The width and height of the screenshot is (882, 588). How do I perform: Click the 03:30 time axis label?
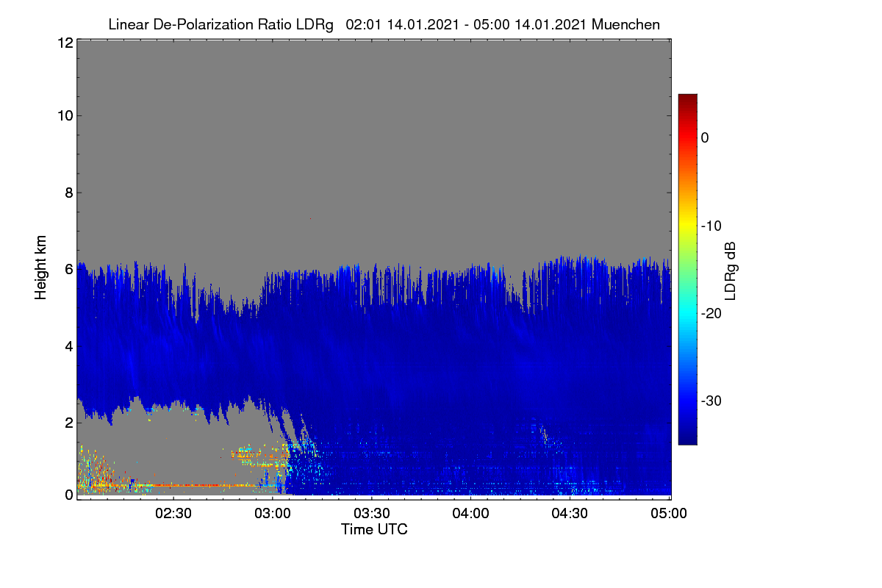[372, 513]
